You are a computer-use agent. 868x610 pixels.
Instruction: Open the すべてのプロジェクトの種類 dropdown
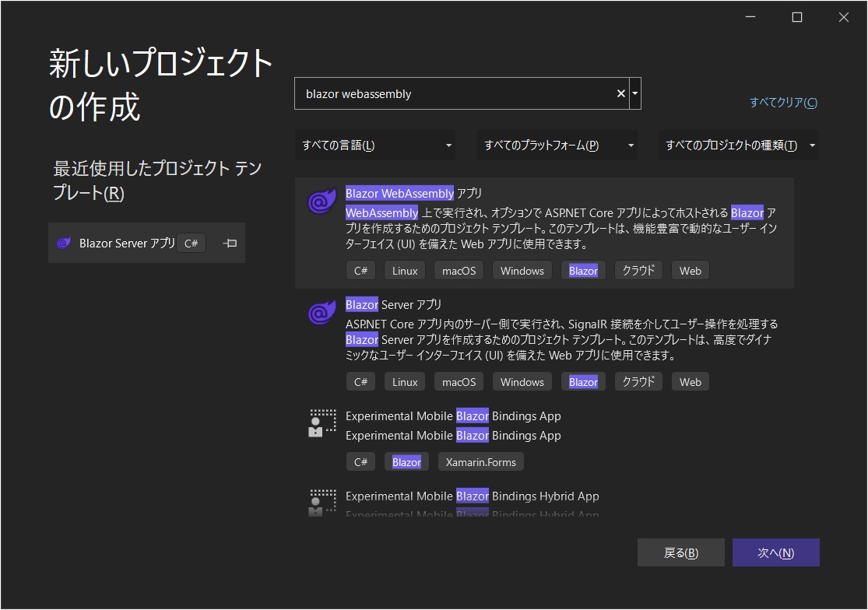click(x=739, y=145)
